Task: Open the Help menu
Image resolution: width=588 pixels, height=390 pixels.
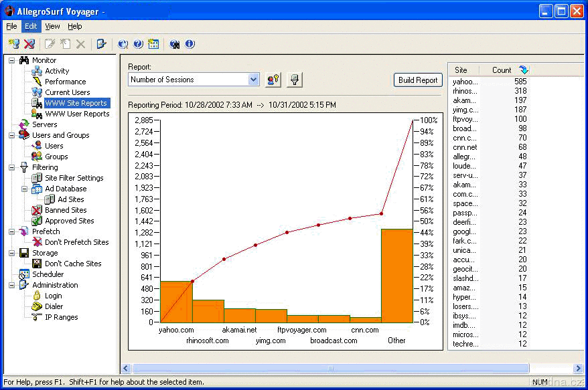Action: (x=74, y=26)
